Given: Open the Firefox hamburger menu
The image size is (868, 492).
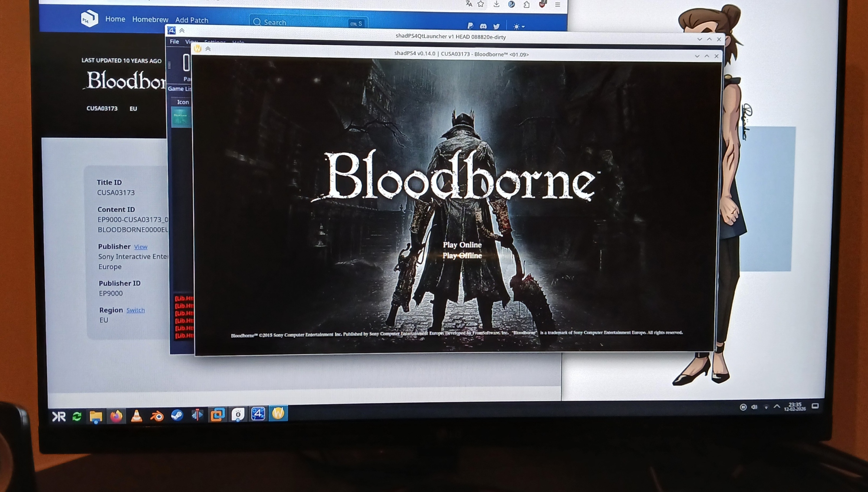Looking at the screenshot, I should 558,5.
